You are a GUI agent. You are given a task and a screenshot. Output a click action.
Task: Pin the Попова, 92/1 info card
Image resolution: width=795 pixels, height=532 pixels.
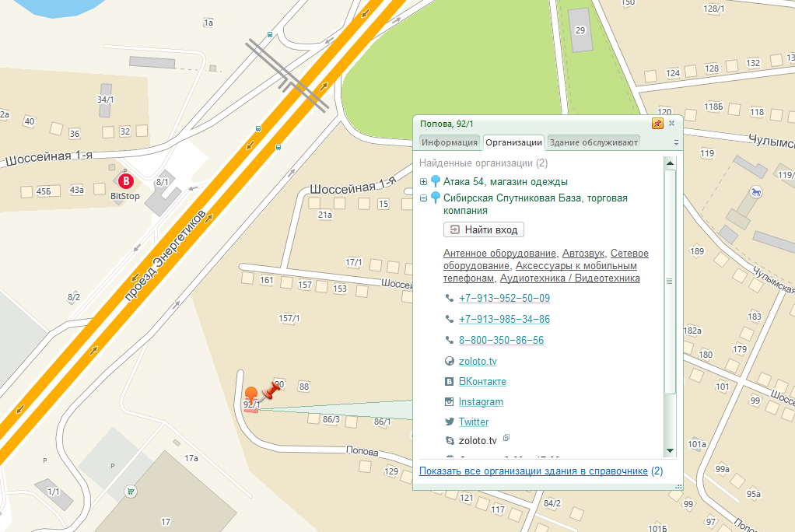click(657, 123)
